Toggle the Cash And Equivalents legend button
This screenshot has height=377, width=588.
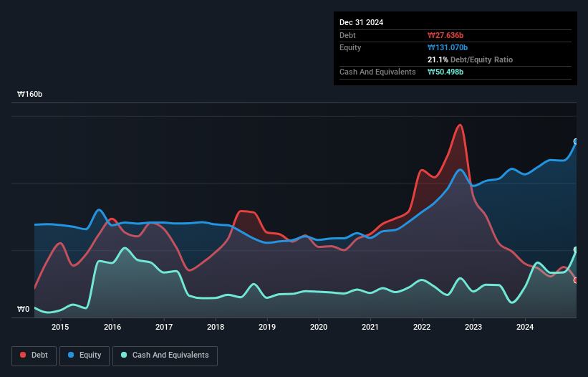[x=165, y=355]
